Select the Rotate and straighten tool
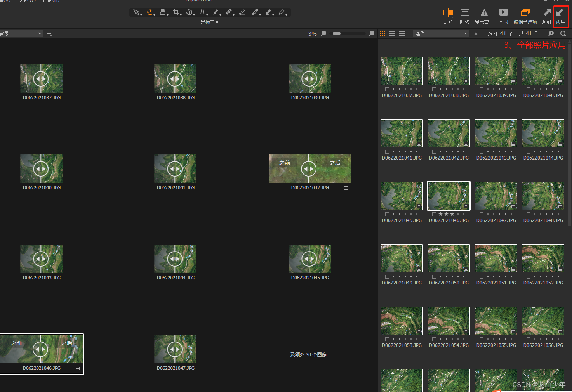Viewport: 572px width, 392px height. tap(189, 12)
